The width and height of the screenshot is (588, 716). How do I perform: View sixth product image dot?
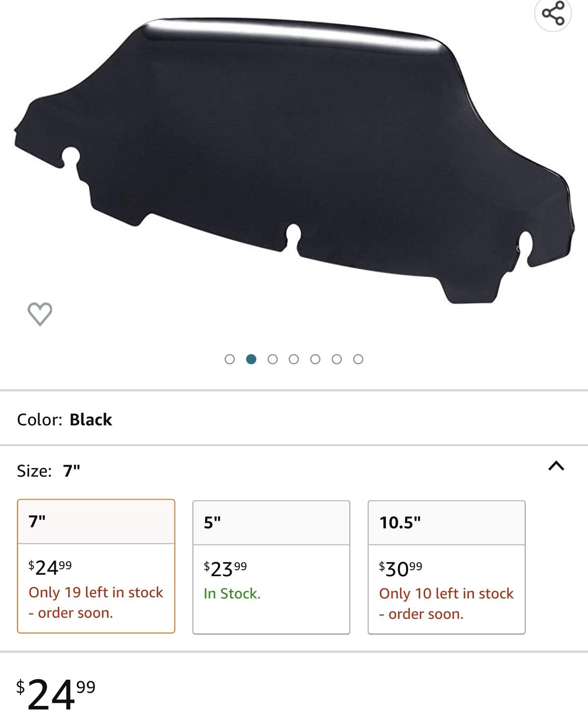337,359
